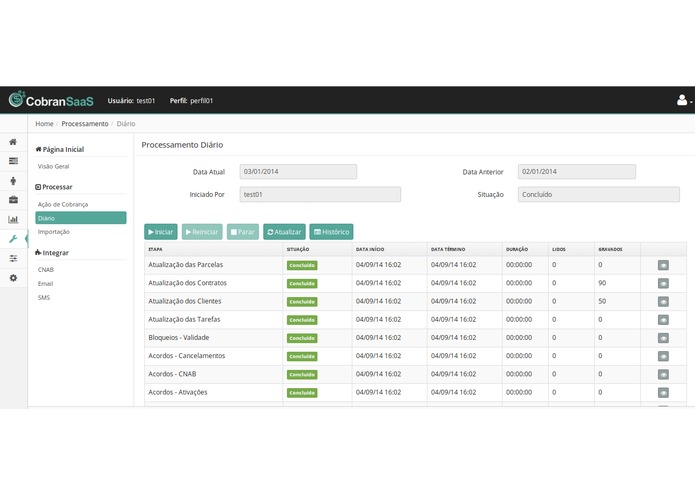Click Concluído badge for Atualização das Parcelas
The height and width of the screenshot is (494, 695).
(x=302, y=265)
